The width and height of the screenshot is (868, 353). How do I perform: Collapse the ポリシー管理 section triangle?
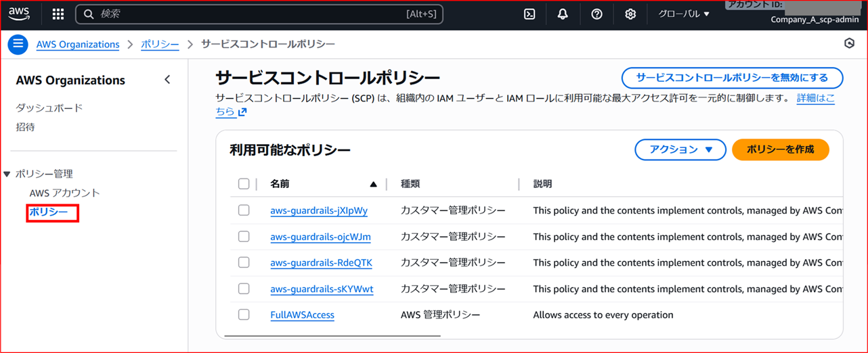7,174
